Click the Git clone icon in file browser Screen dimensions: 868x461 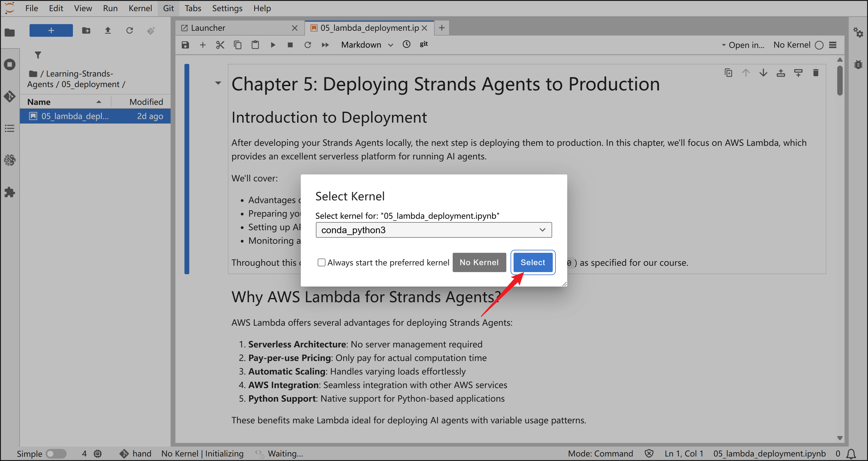[151, 30]
